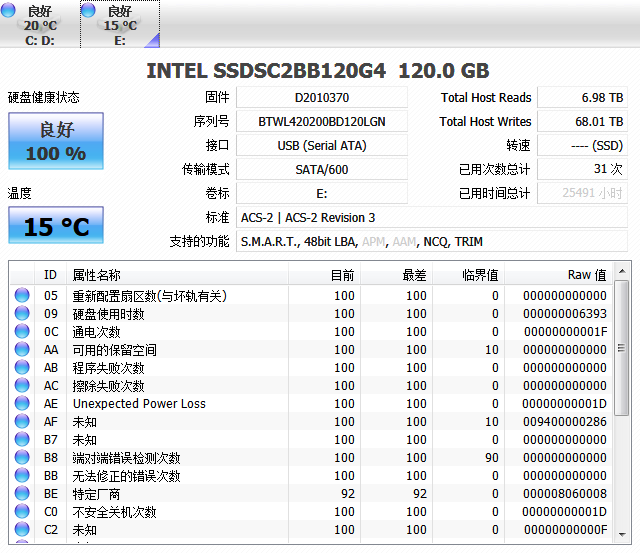Click the standard field ACS-2 Revision 3
The height and width of the screenshot is (553, 640).
point(432,218)
